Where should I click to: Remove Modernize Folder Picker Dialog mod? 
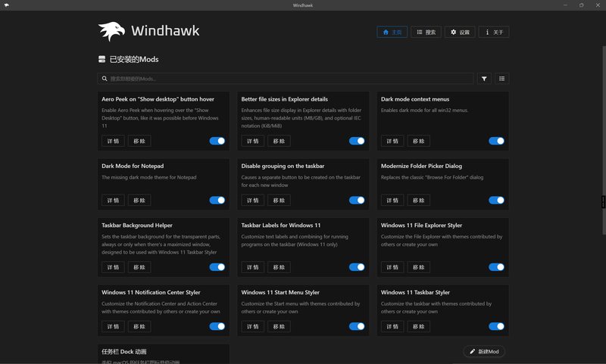419,201
